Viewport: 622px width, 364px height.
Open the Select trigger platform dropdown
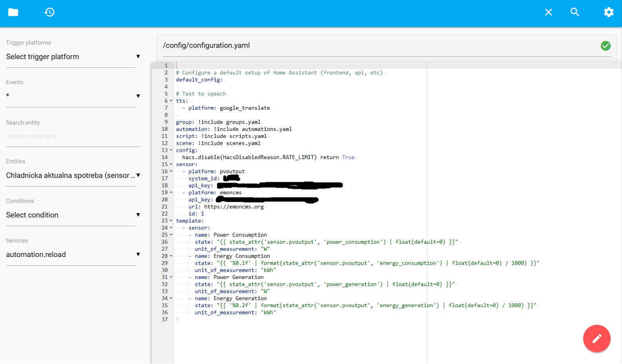[73, 57]
